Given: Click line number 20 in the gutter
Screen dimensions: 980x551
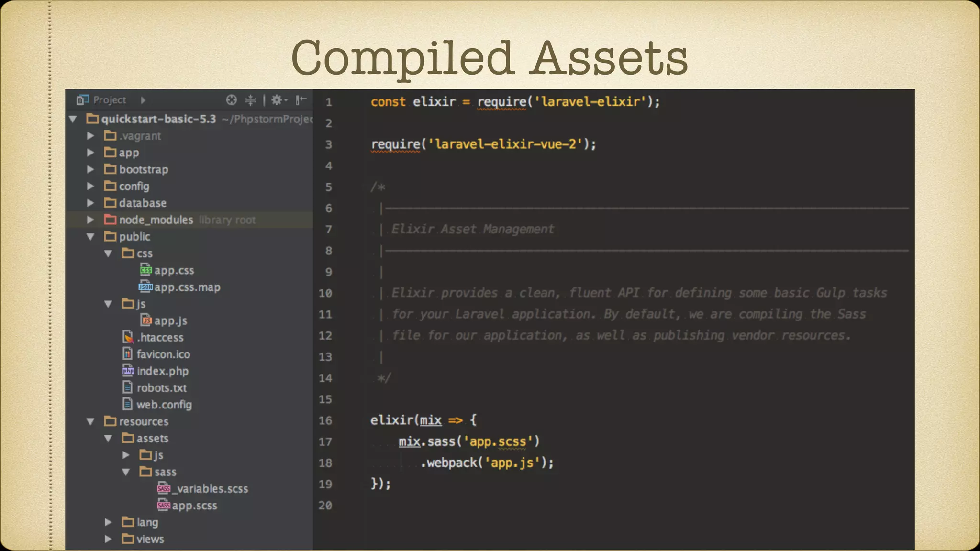Looking at the screenshot, I should pyautogui.click(x=325, y=505).
